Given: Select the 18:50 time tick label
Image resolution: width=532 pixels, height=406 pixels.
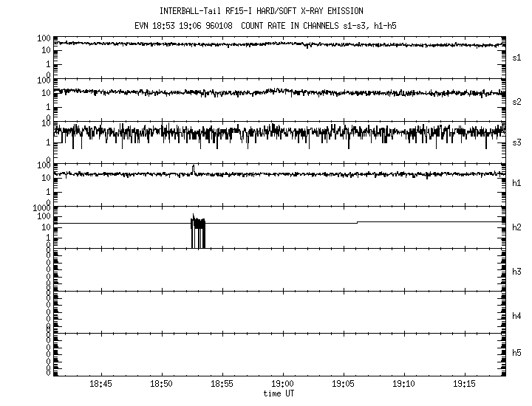Looking at the screenshot, I should pyautogui.click(x=161, y=385).
